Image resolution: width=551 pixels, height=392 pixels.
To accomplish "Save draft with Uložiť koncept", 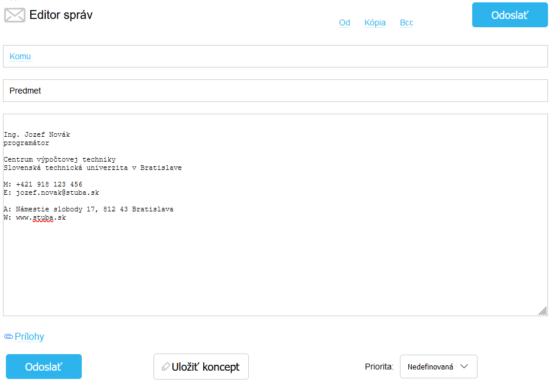I will click(x=201, y=367).
